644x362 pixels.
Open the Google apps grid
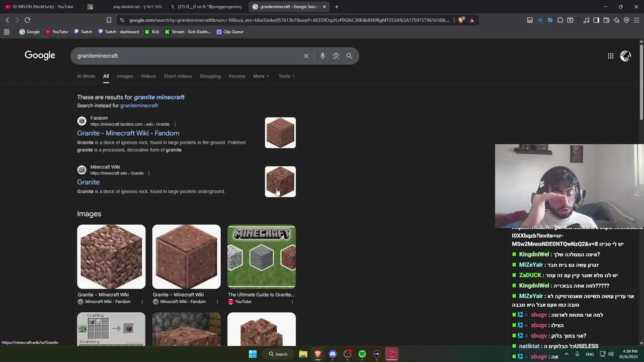pyautogui.click(x=611, y=56)
